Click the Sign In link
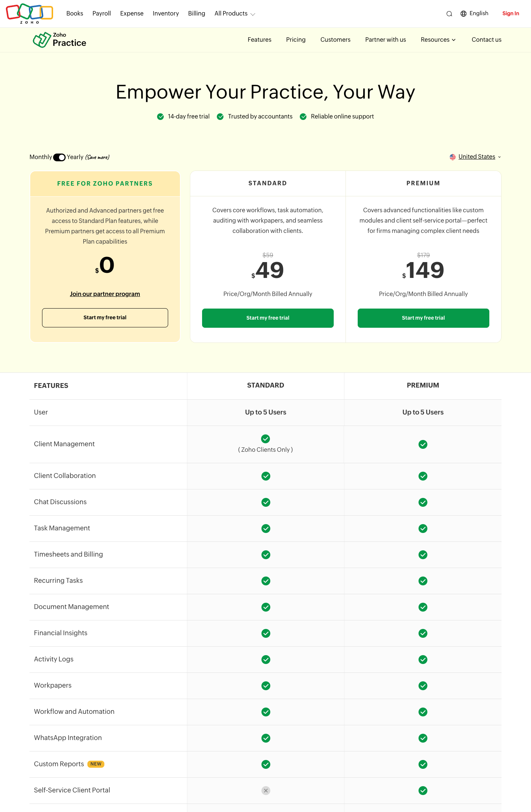This screenshot has width=531, height=812. click(511, 14)
